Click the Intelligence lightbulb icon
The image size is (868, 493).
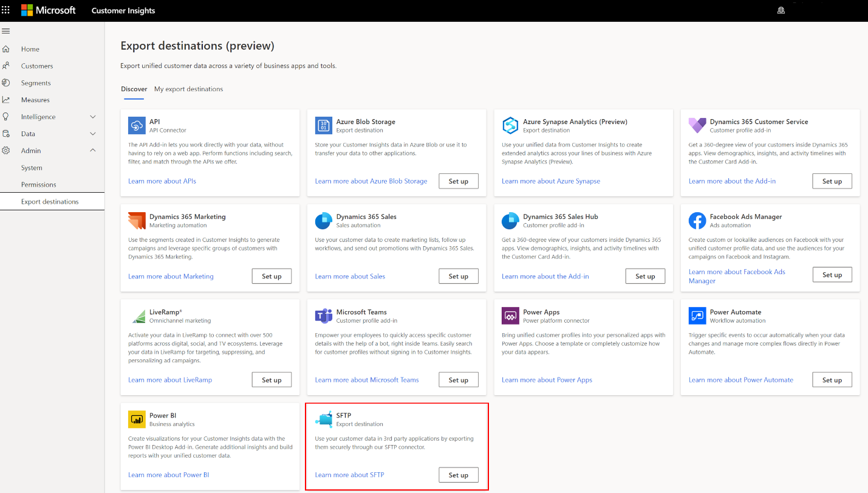coord(6,117)
